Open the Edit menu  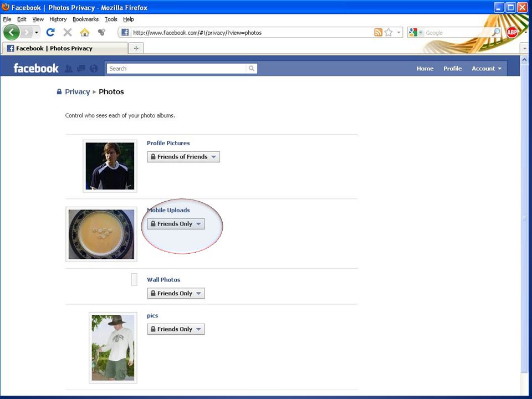(x=22, y=19)
